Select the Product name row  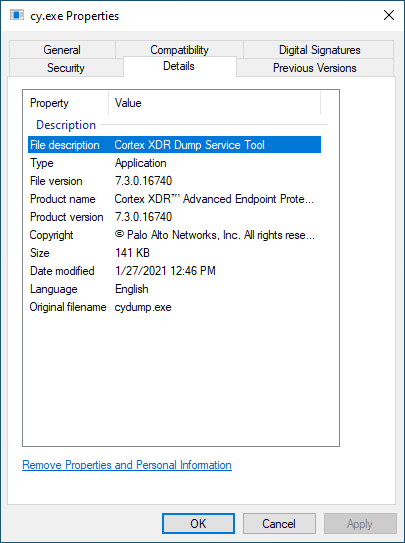point(174,199)
